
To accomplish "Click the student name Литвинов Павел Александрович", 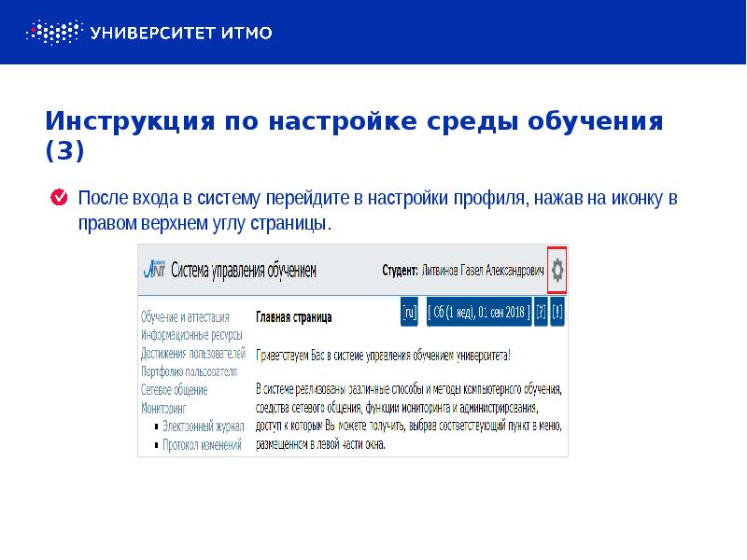I will [x=483, y=271].
